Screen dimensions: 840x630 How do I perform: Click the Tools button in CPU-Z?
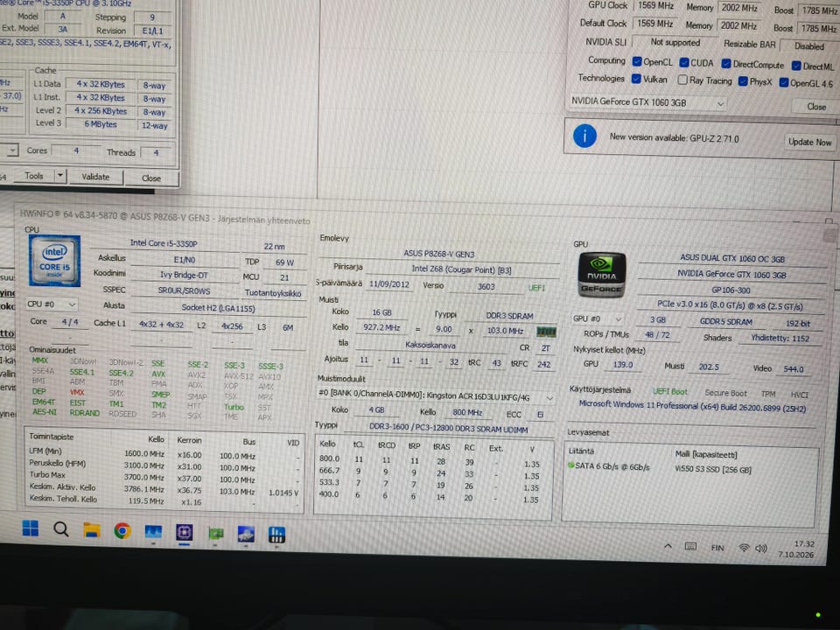click(34, 175)
